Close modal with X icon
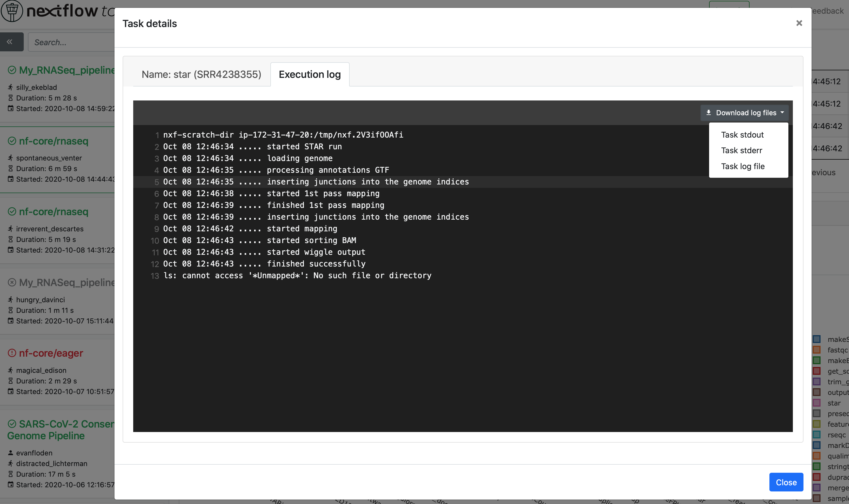The height and width of the screenshot is (504, 849). pos(799,23)
